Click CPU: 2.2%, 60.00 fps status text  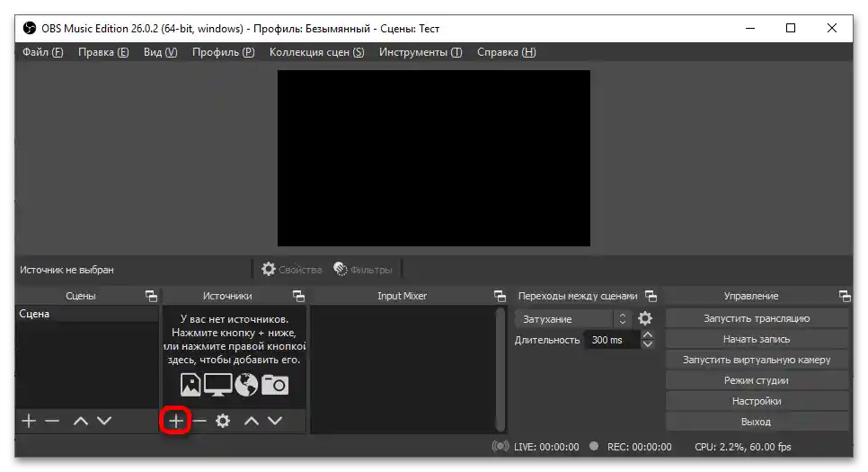[x=742, y=447]
